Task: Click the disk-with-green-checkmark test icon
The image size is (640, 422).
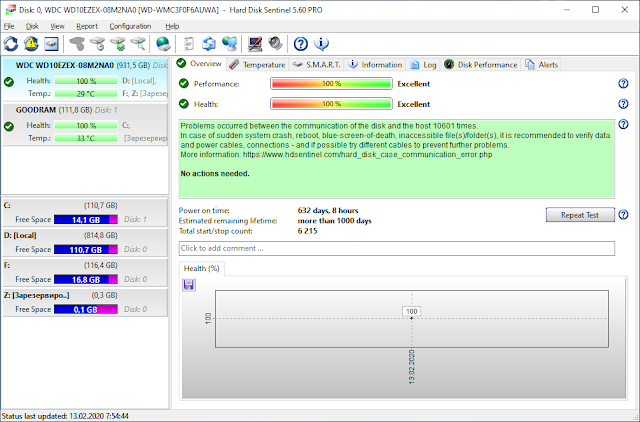Action: [x=118, y=44]
